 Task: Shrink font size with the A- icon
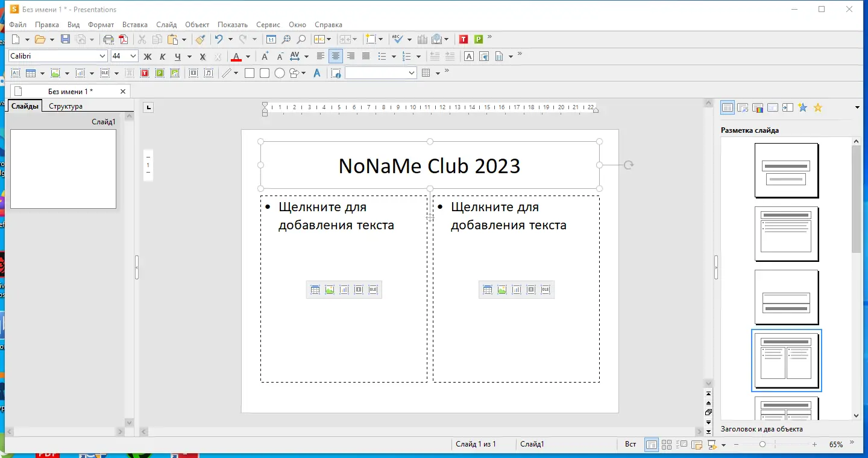pyautogui.click(x=280, y=56)
